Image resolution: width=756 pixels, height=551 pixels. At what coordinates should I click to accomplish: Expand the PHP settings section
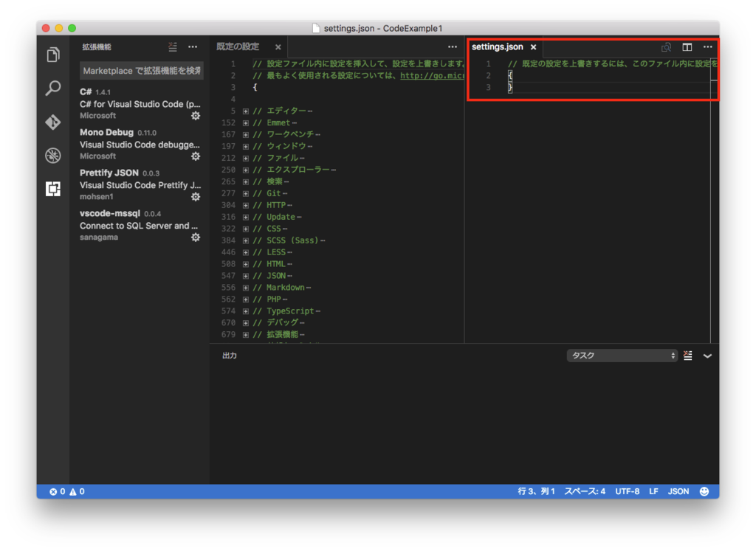point(245,299)
